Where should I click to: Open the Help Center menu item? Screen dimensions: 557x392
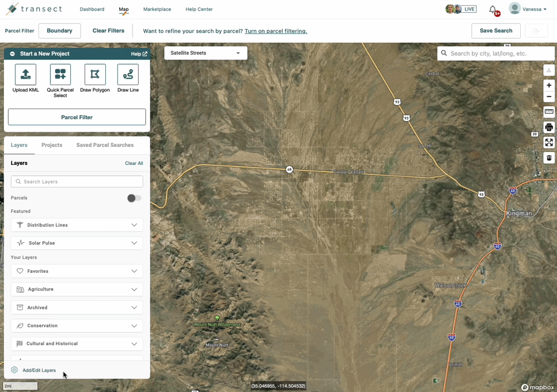[x=199, y=9]
